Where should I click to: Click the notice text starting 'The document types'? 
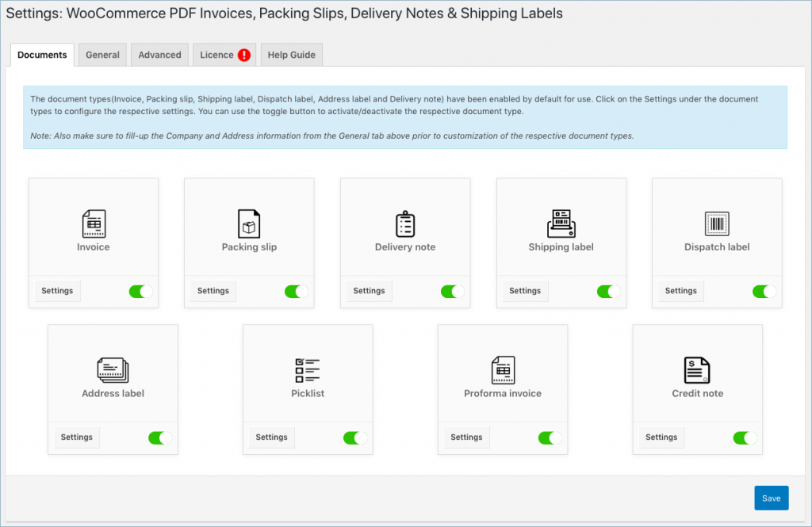click(x=394, y=105)
